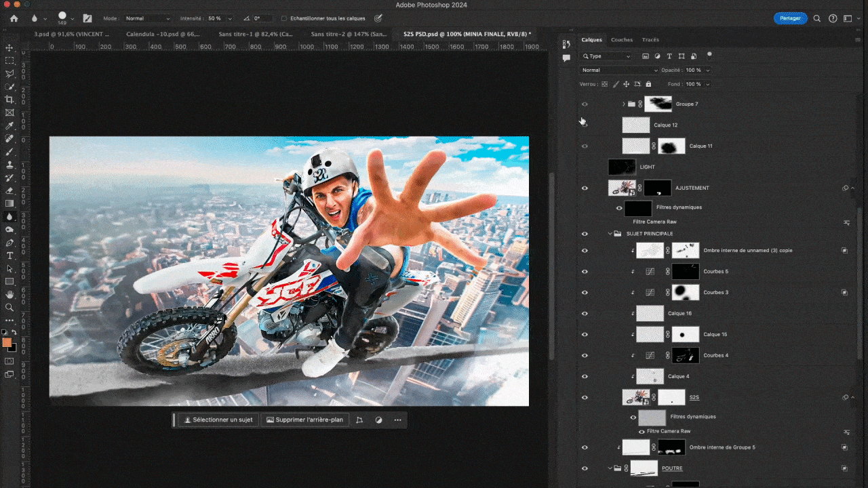Click the lock all layer icon
The height and width of the screenshot is (488, 868).
click(648, 84)
